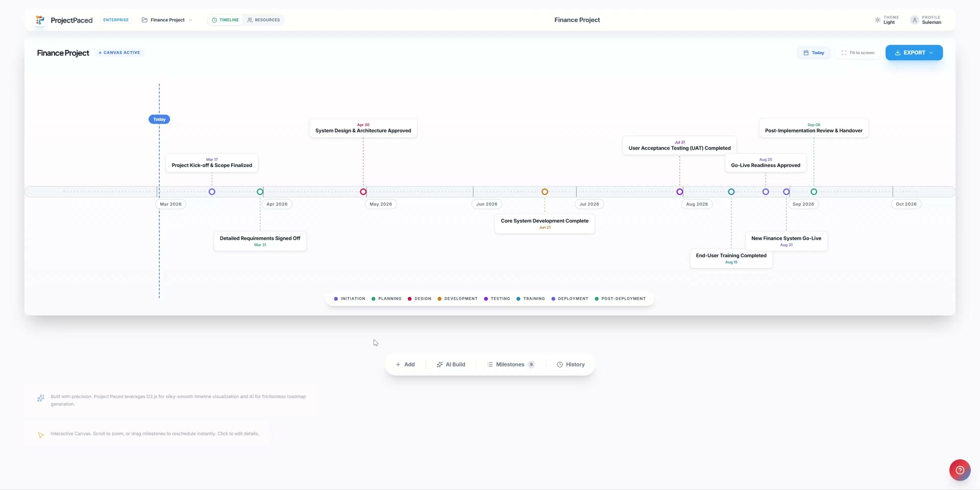Click the profile avatar icon
Screen dimensions: 980x490
(915, 20)
